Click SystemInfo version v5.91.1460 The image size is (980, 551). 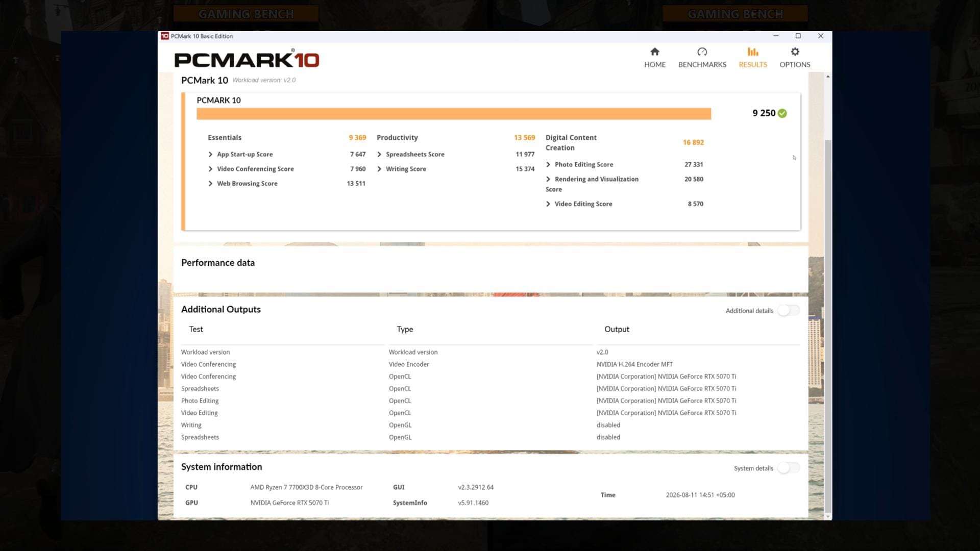click(x=473, y=503)
